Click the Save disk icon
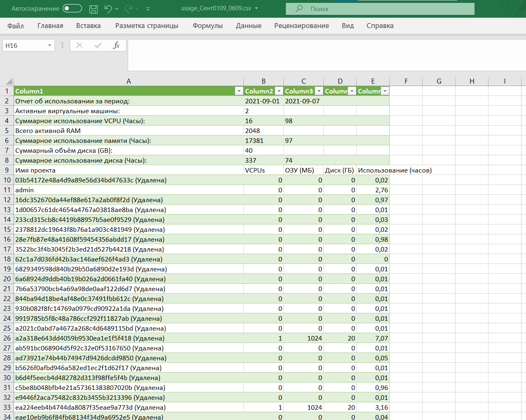Viewport: 526px width, 420px height. pyautogui.click(x=94, y=9)
